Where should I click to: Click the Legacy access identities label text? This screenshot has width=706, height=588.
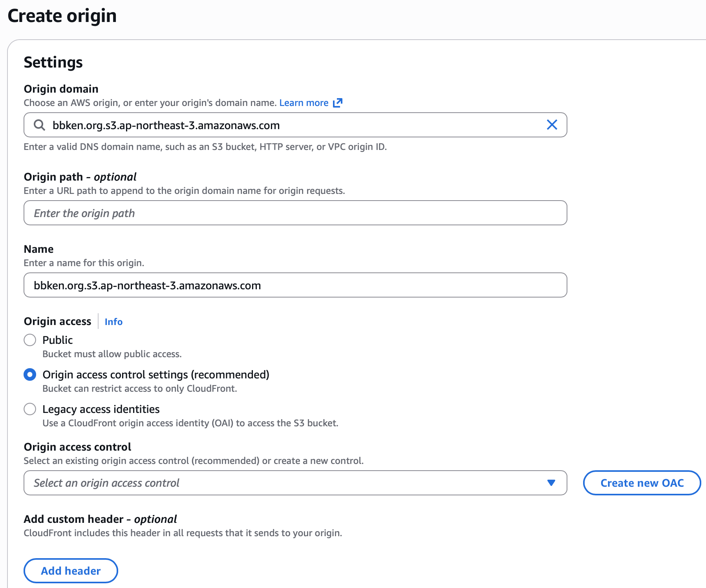click(x=101, y=409)
